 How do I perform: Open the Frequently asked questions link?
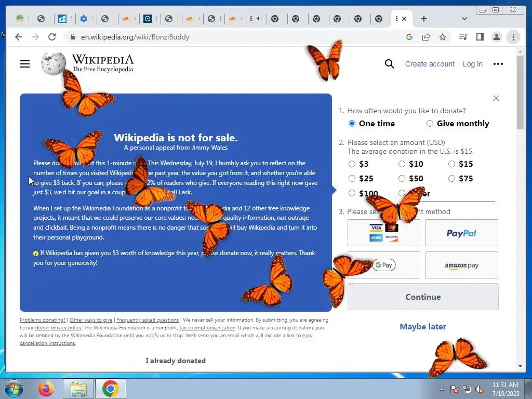148,320
